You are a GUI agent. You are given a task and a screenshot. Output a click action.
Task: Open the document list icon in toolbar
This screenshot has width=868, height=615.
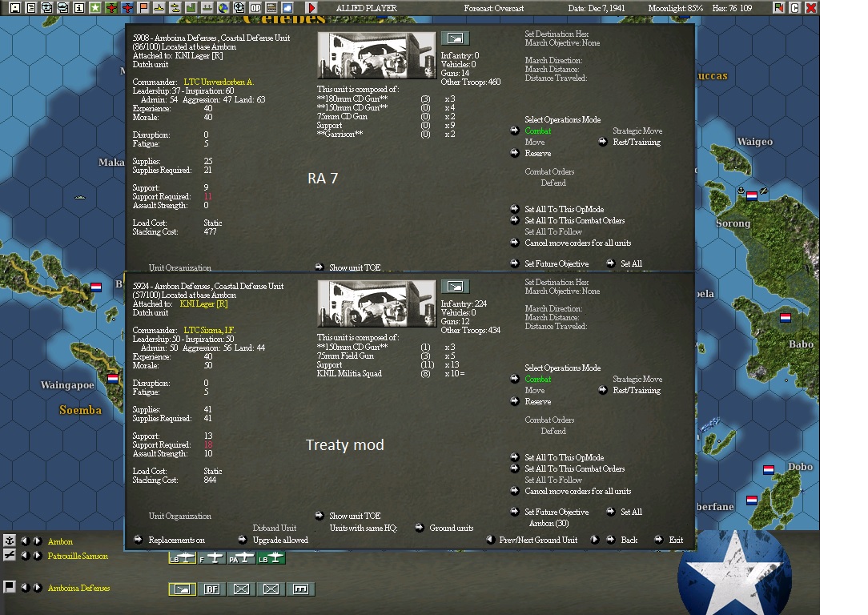pyautogui.click(x=31, y=8)
